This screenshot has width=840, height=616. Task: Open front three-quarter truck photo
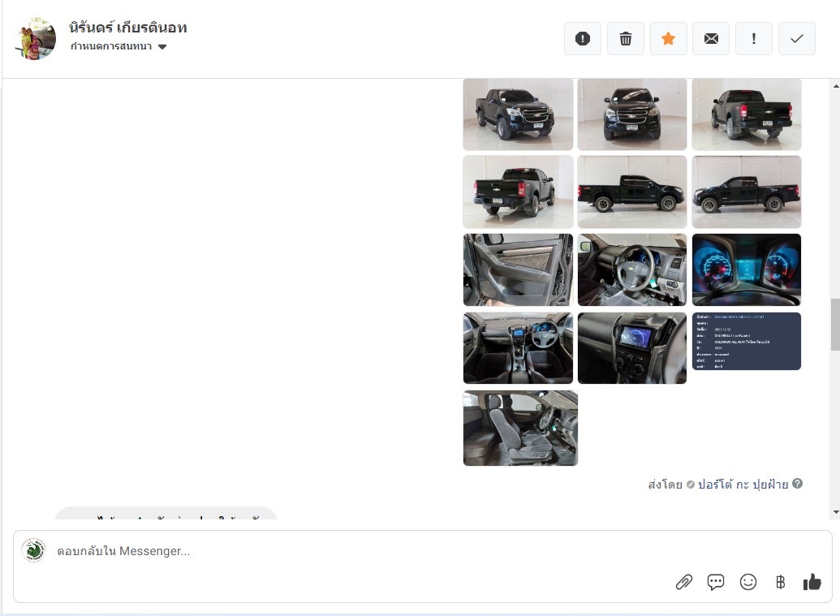tap(518, 114)
